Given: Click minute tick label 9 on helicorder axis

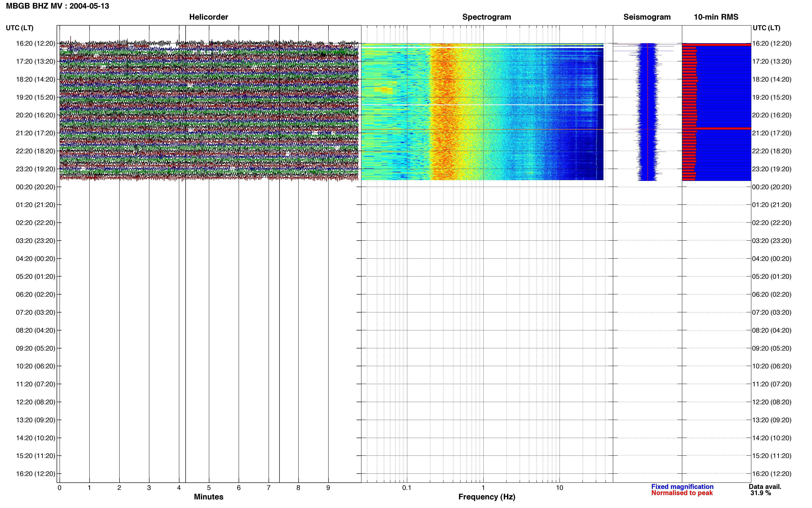Looking at the screenshot, I should coord(328,487).
